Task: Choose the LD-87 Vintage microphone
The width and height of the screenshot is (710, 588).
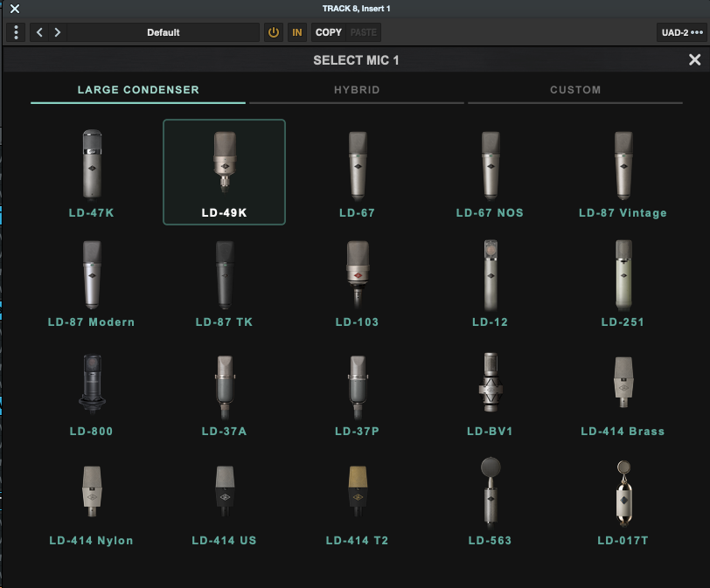Action: tap(623, 173)
